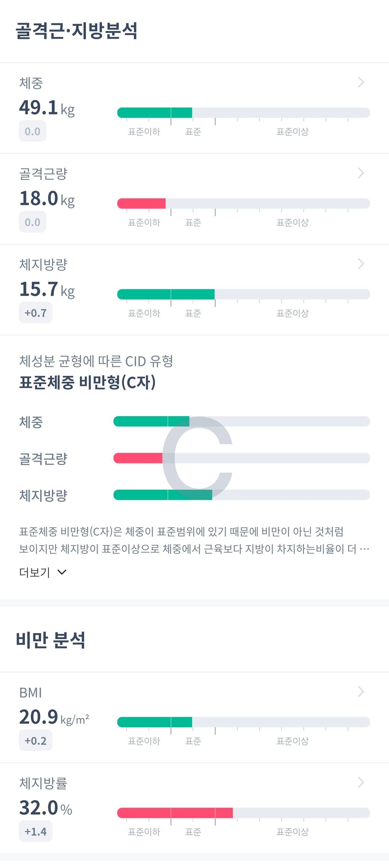Tap the down arrow next to 더보기

point(62,572)
